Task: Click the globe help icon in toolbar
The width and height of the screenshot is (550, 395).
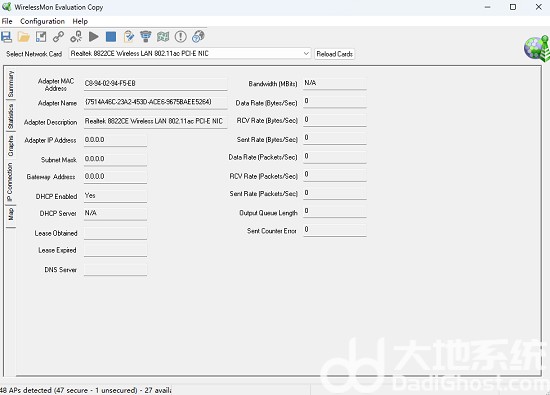Action: pos(198,36)
